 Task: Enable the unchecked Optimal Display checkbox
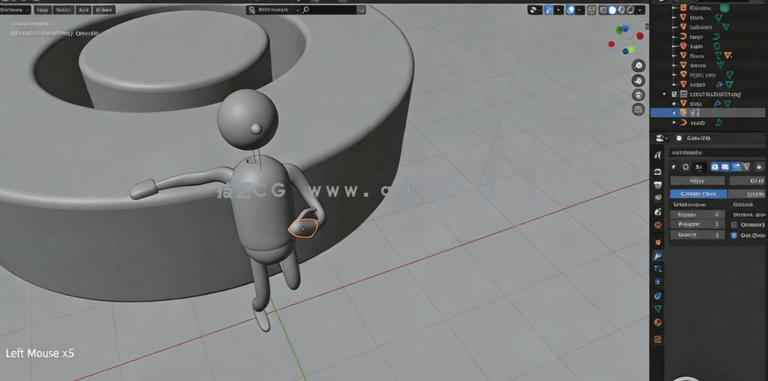pos(734,225)
